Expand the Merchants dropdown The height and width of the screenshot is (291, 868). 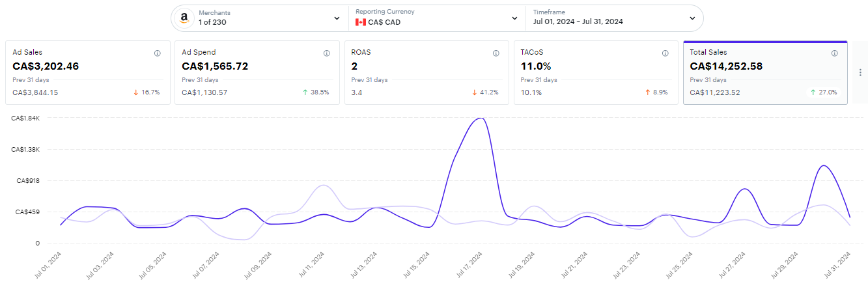tap(337, 18)
